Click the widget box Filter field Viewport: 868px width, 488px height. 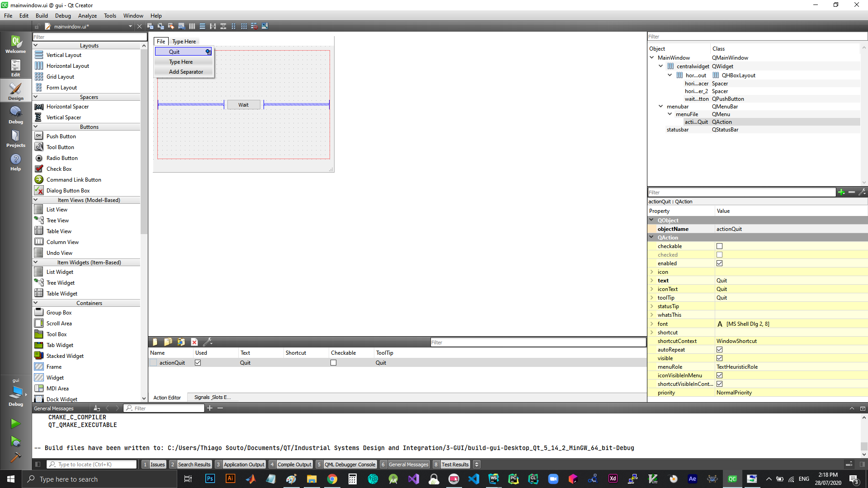coord(90,37)
